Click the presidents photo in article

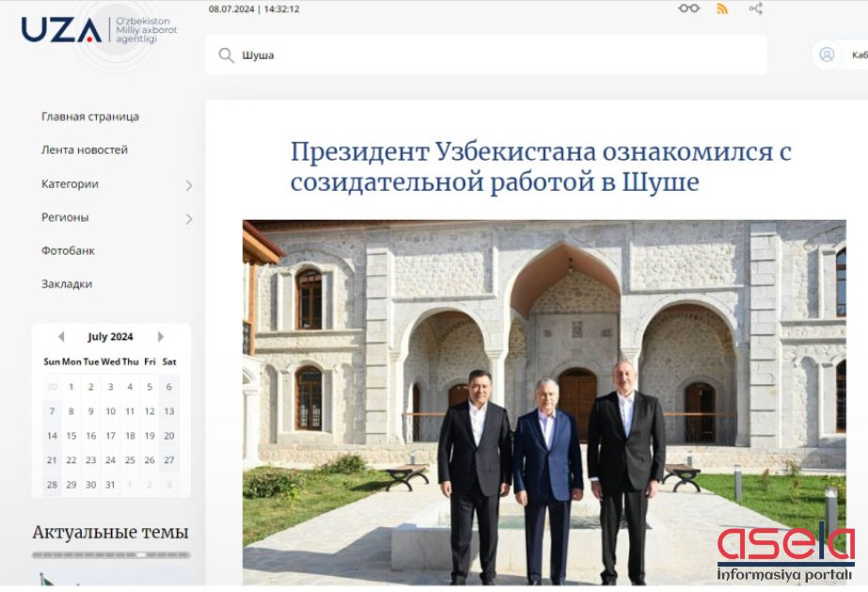[x=544, y=401]
